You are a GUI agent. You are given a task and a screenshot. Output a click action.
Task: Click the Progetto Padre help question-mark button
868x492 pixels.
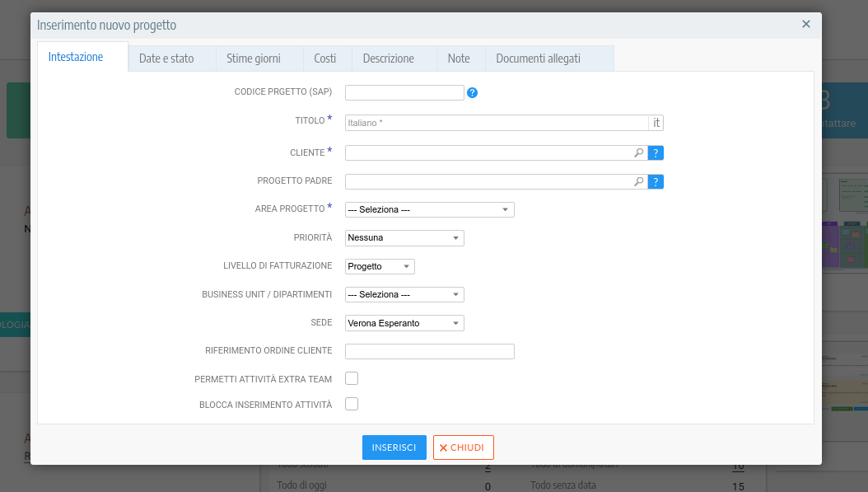(x=656, y=182)
